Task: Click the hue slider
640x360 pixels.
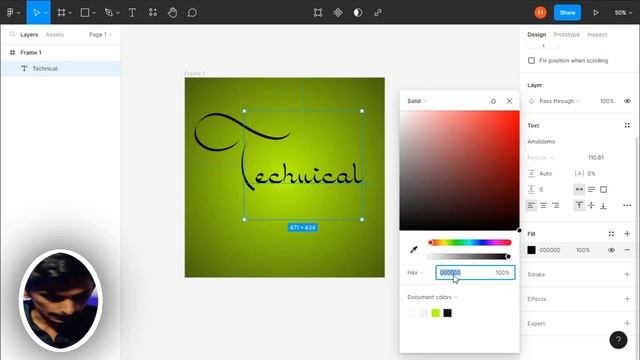Action: pyautogui.click(x=470, y=242)
